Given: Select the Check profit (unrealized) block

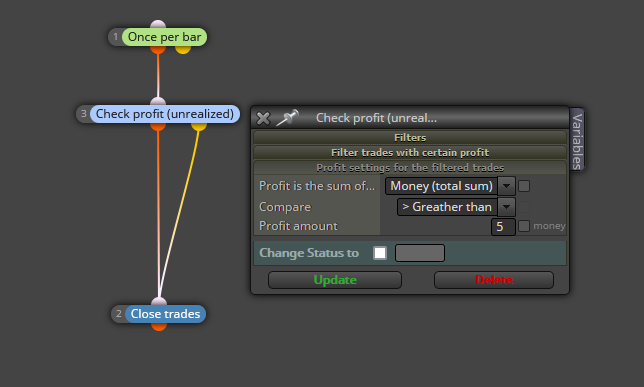Looking at the screenshot, I should click(x=165, y=114).
